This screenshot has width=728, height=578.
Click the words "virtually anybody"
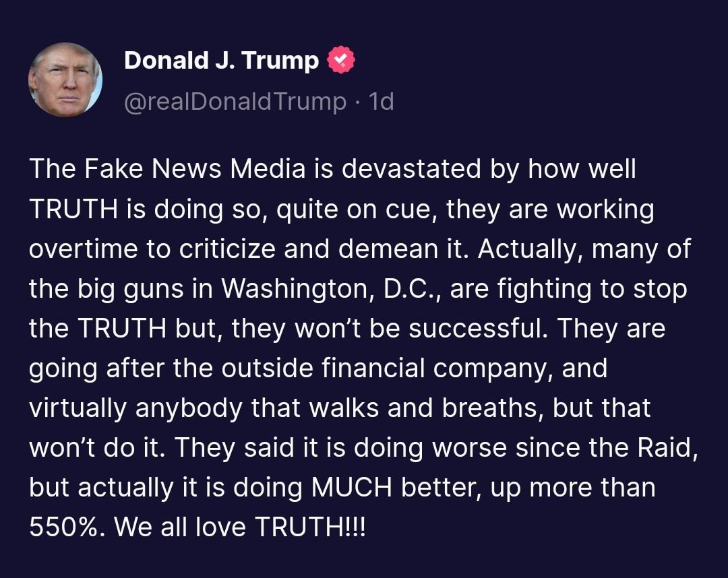pos(136,408)
